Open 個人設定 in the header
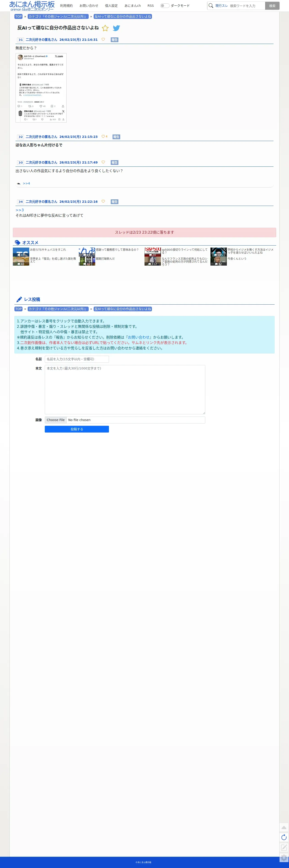Viewport: 289px width, 868px height. [x=111, y=6]
